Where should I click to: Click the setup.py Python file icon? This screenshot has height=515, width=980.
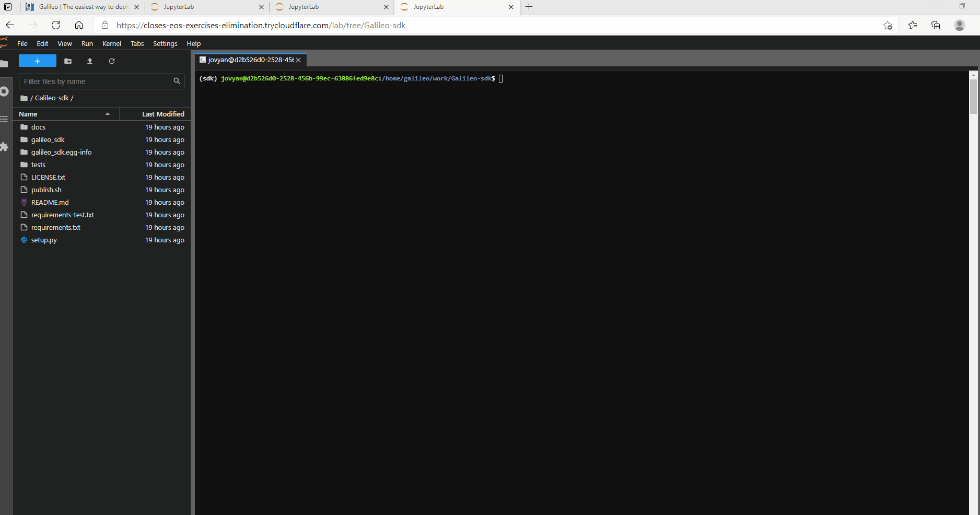point(24,240)
